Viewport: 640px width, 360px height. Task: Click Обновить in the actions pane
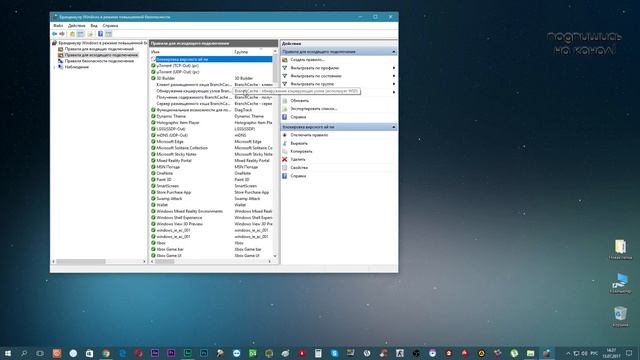click(x=300, y=100)
